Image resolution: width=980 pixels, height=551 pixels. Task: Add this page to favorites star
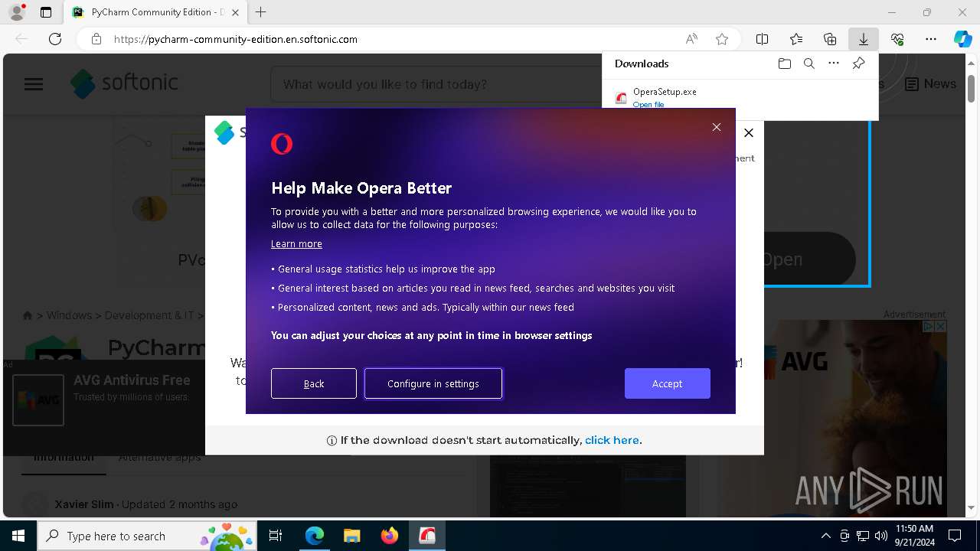(x=721, y=39)
